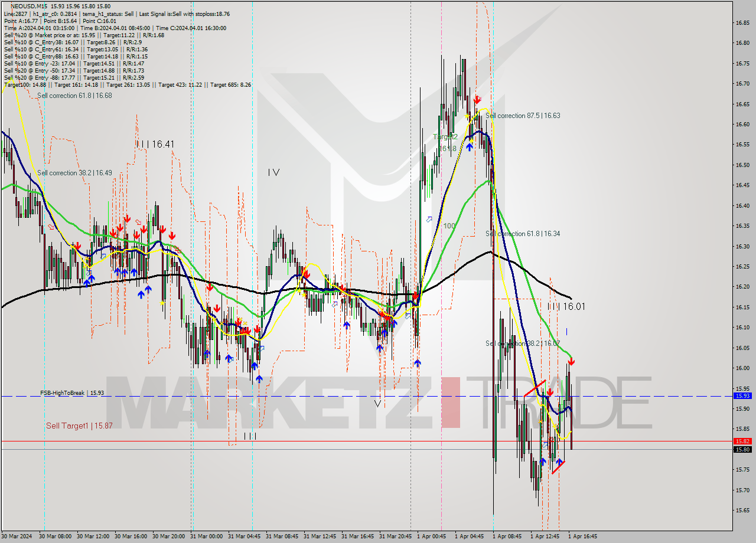Viewport: 756px width, 543px height.
Task: Click the '100' fib level label
Action: [x=449, y=225]
